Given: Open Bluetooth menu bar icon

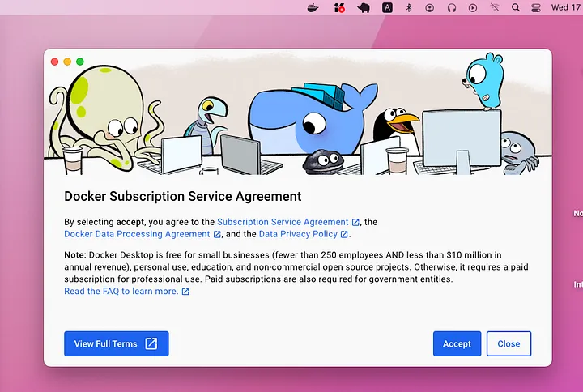Looking at the screenshot, I should coord(409,7).
